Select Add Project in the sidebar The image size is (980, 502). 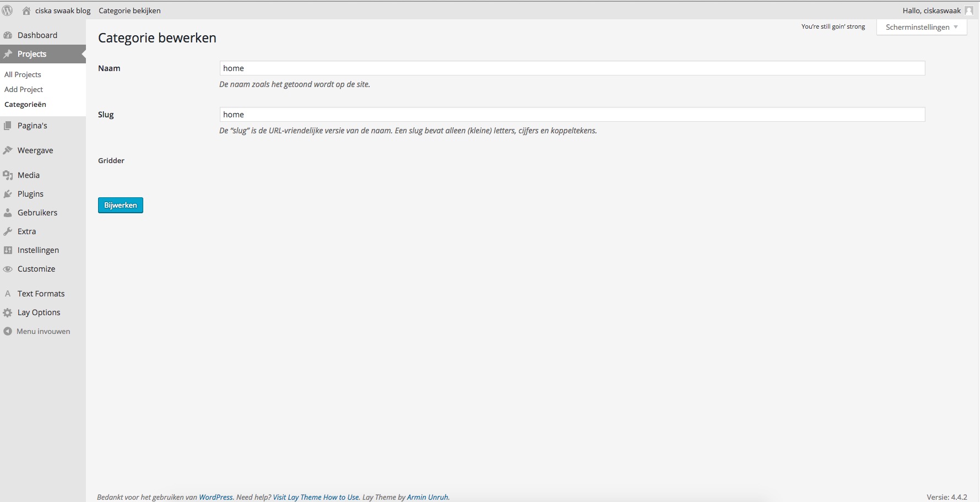click(24, 89)
